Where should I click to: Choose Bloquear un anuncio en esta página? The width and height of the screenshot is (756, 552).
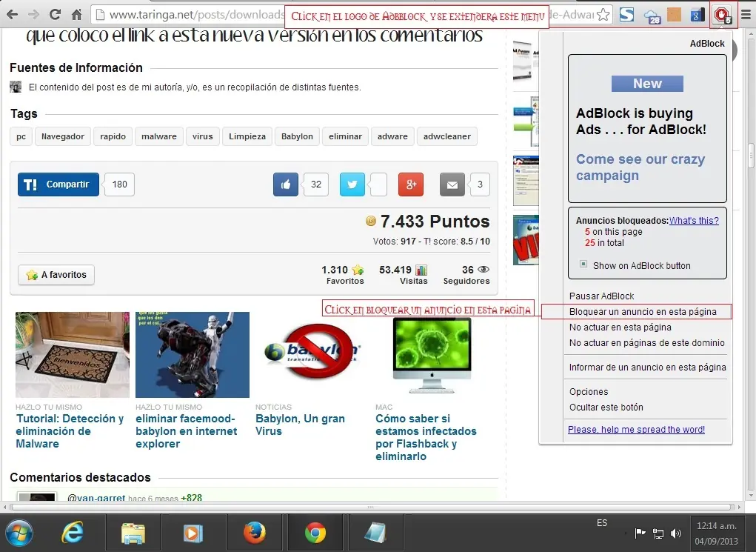click(643, 312)
